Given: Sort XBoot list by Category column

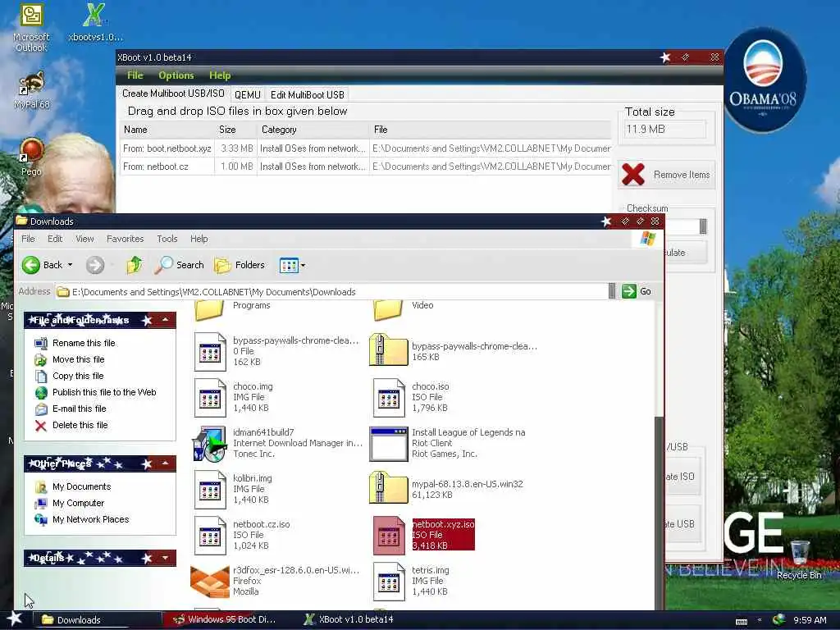Looking at the screenshot, I should tap(313, 130).
